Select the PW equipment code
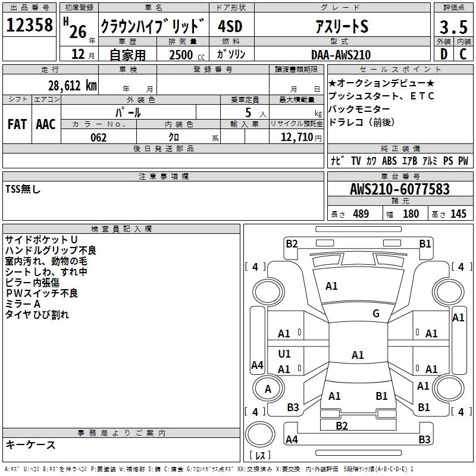The image size is (476, 476). [463, 161]
